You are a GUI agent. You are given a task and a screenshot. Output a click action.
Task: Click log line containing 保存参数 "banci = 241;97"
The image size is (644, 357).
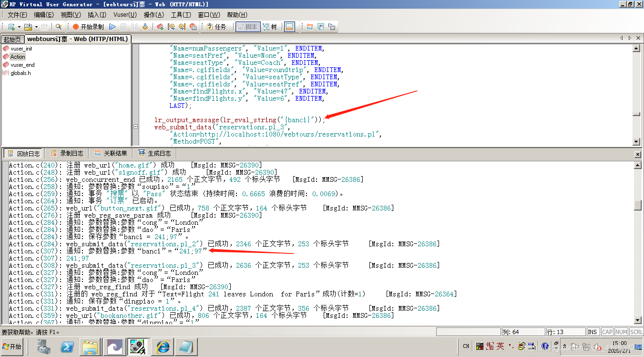99,237
